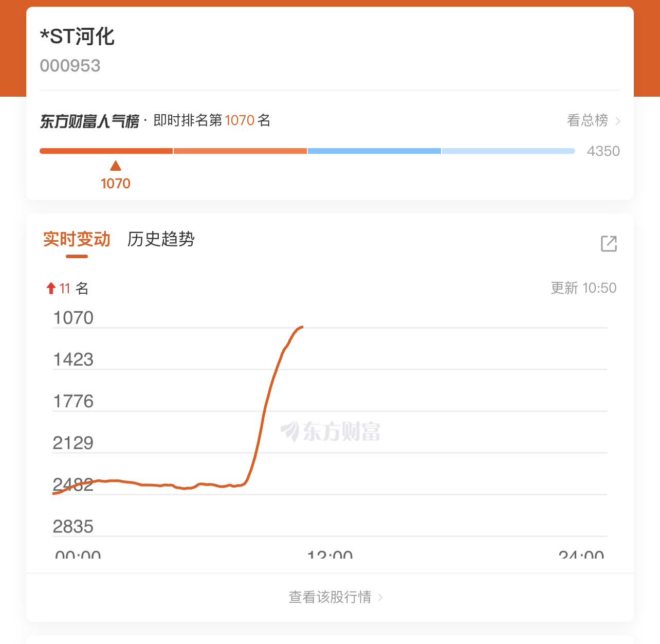Open the chevron beside 查看该股行情
The height and width of the screenshot is (644, 660).
(380, 597)
